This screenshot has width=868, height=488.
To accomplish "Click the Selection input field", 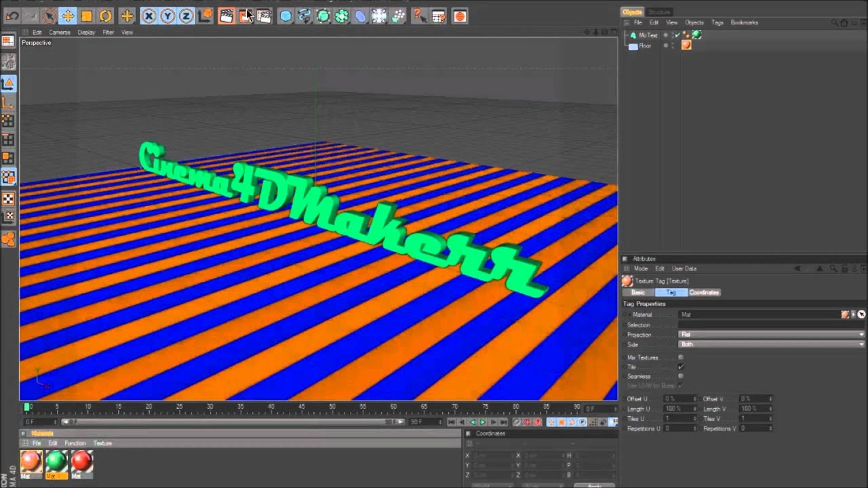I will point(772,325).
